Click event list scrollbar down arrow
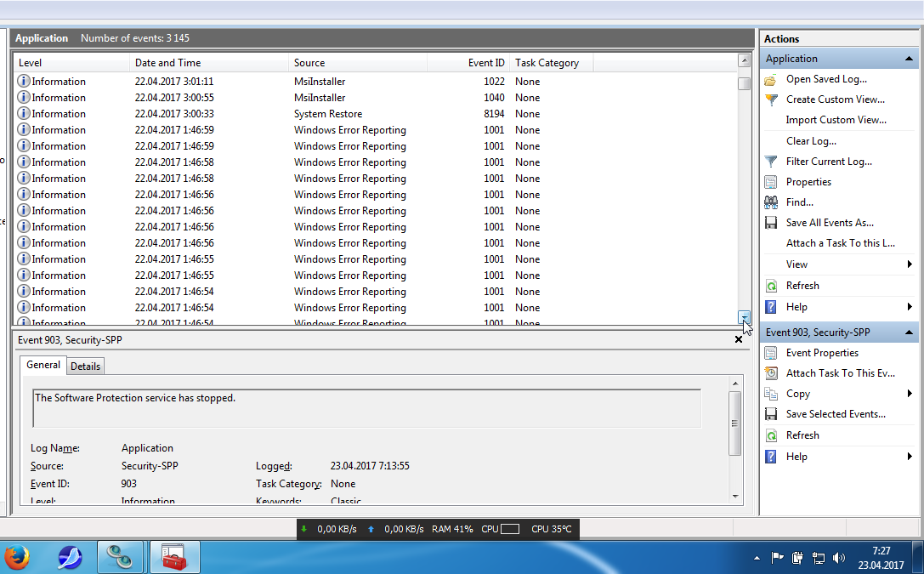924x574 pixels. 745,317
